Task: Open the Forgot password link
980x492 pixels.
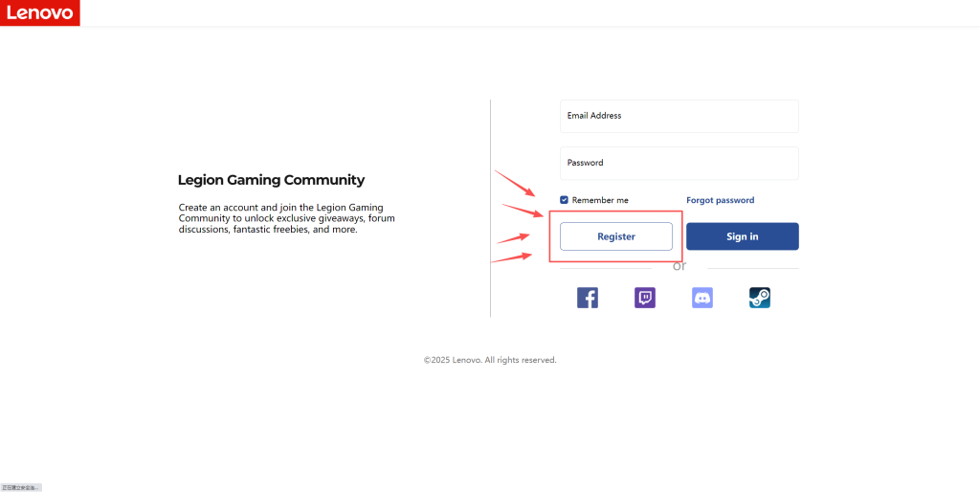Action: point(720,200)
